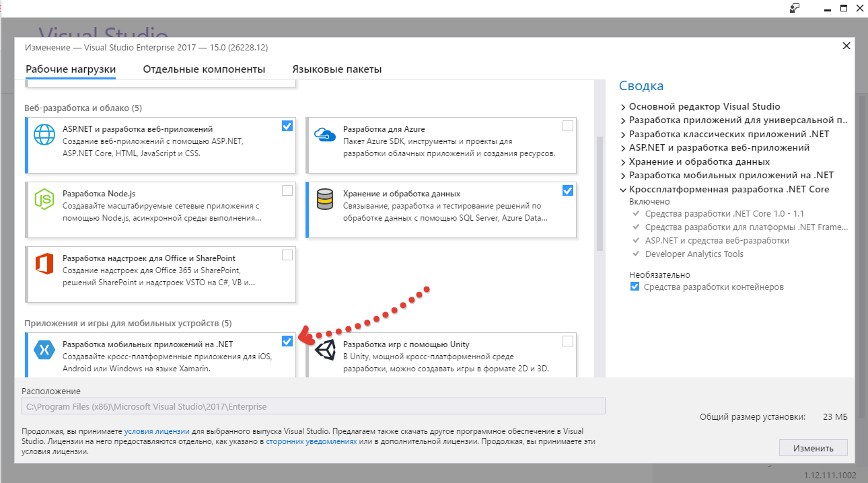Uncheck data storage and processing workload

568,190
